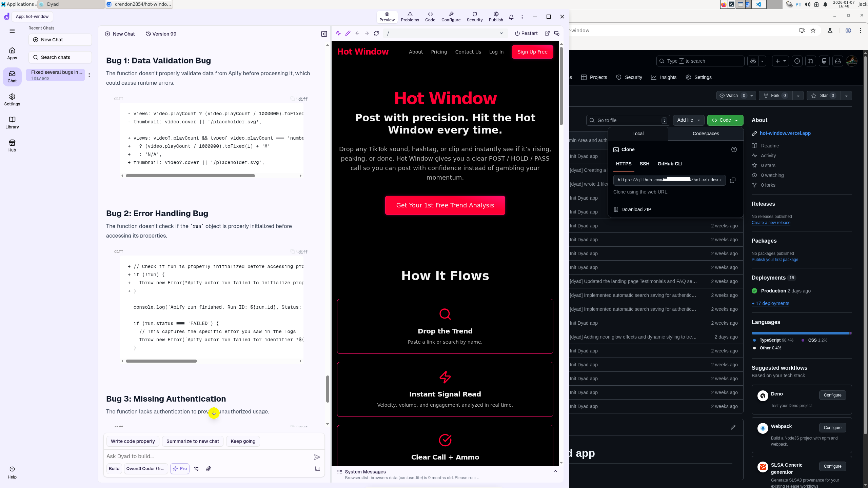The width and height of the screenshot is (868, 488).
Task: Open Apps in Dyad sidebar
Action: click(x=12, y=54)
